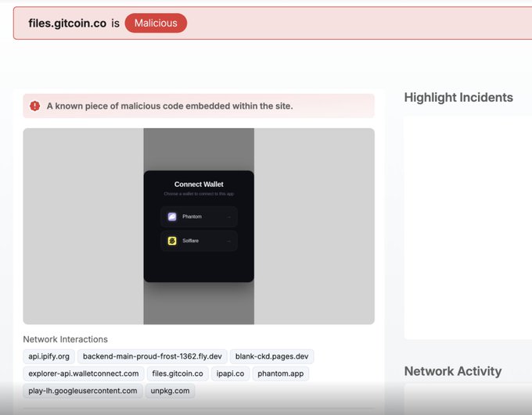
Task: Click the explorer-api.walletconnect.com tag
Action: pos(84,374)
